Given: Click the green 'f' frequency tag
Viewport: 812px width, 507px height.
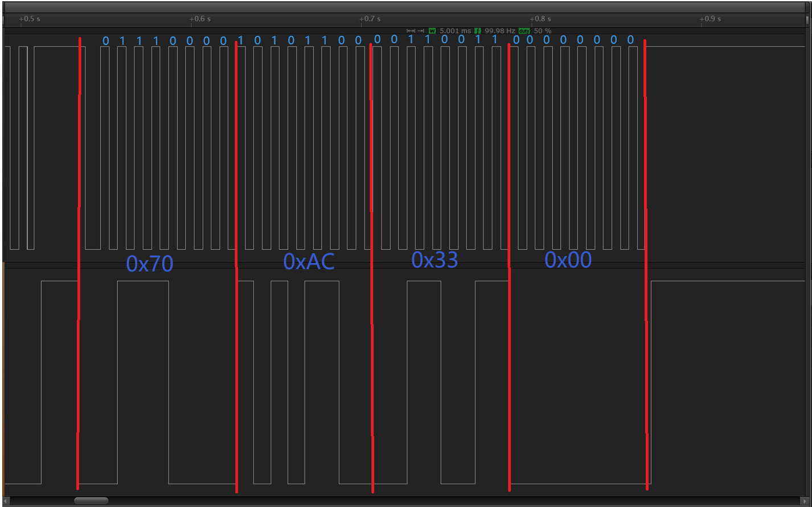Looking at the screenshot, I should pos(478,31).
